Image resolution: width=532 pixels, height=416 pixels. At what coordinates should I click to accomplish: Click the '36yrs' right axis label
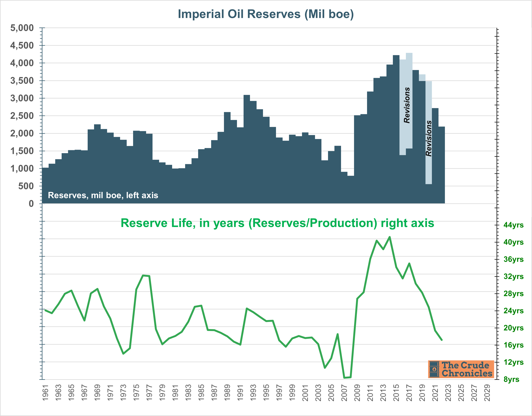[514, 259]
